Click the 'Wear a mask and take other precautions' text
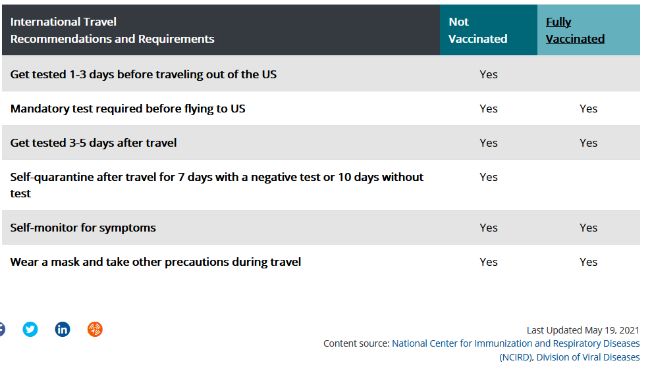This screenshot has width=650, height=373. (155, 262)
